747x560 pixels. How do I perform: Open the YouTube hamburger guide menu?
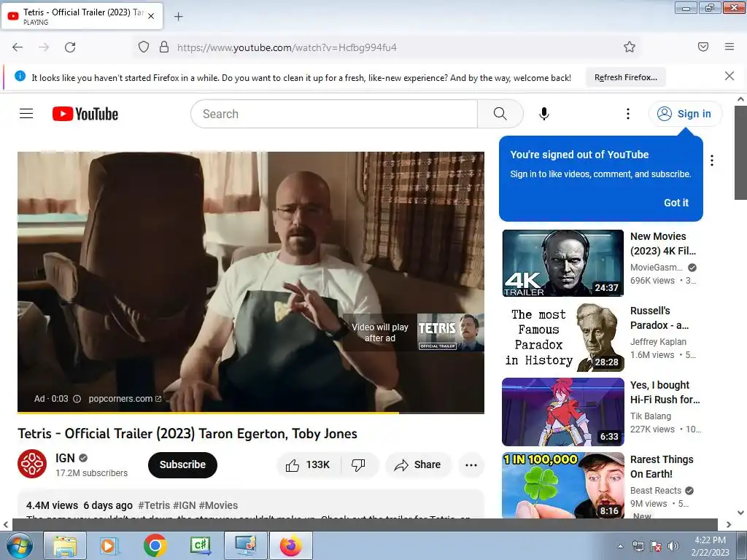[x=26, y=113]
